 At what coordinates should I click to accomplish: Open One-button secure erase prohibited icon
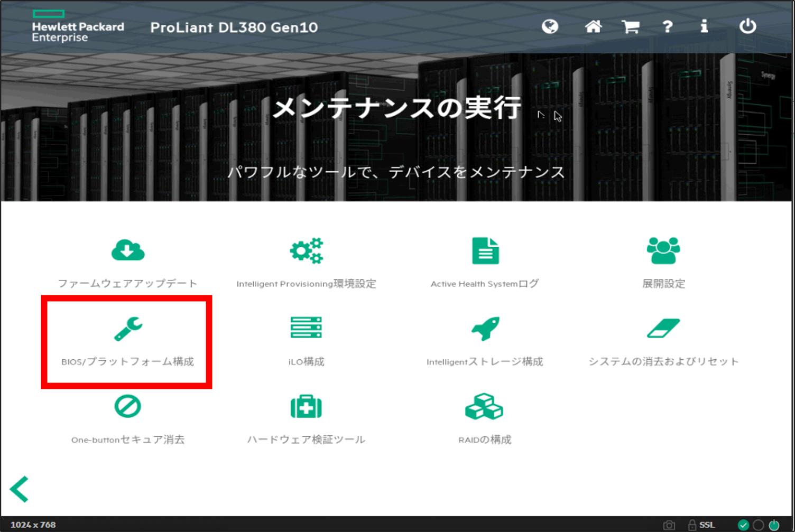tap(128, 406)
